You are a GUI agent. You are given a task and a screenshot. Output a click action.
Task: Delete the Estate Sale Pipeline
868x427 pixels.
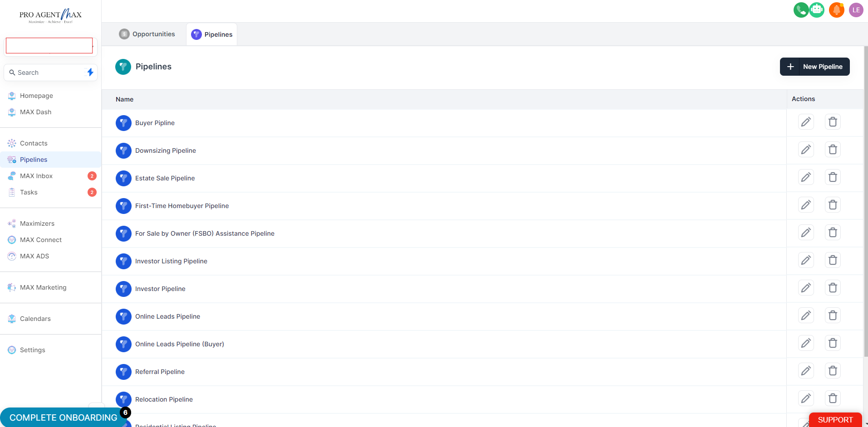point(833,177)
